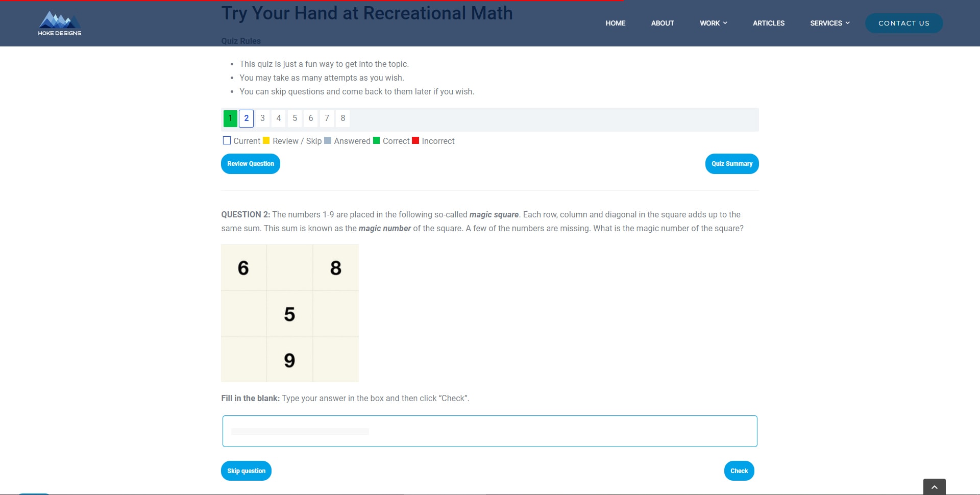Screen dimensions: 980x495
Task: Skip the current question
Action: pos(246,471)
